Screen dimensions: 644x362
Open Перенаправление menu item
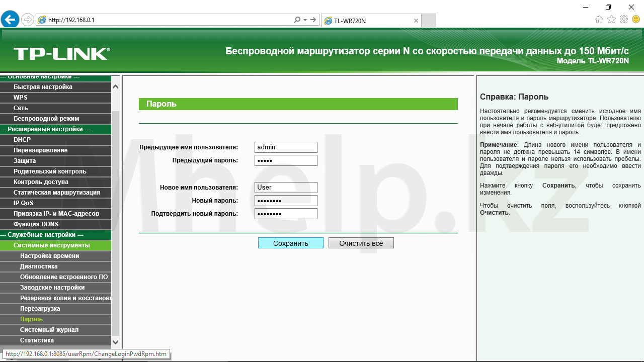[55, 150]
